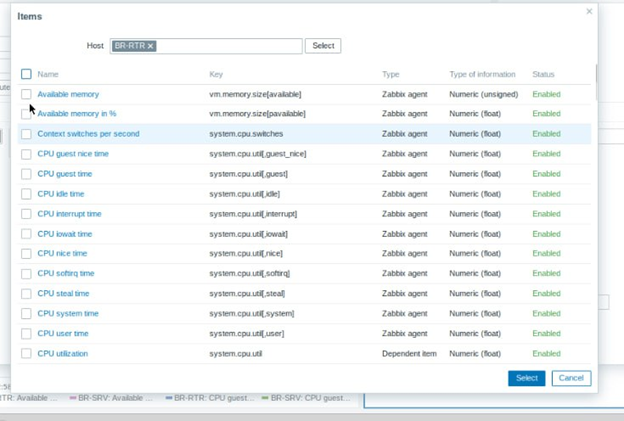624x421 pixels.
Task: Open CPU interrupt time item link
Action: [69, 214]
